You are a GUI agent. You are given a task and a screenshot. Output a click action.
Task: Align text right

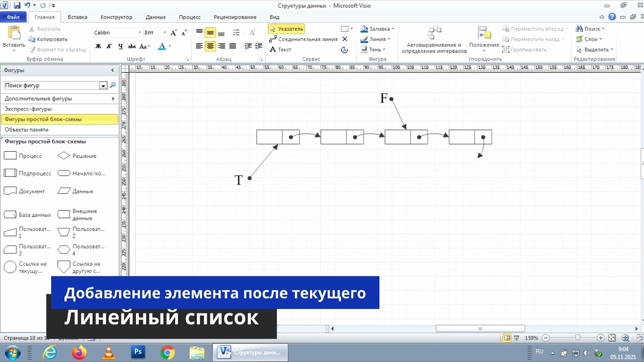[221, 46]
